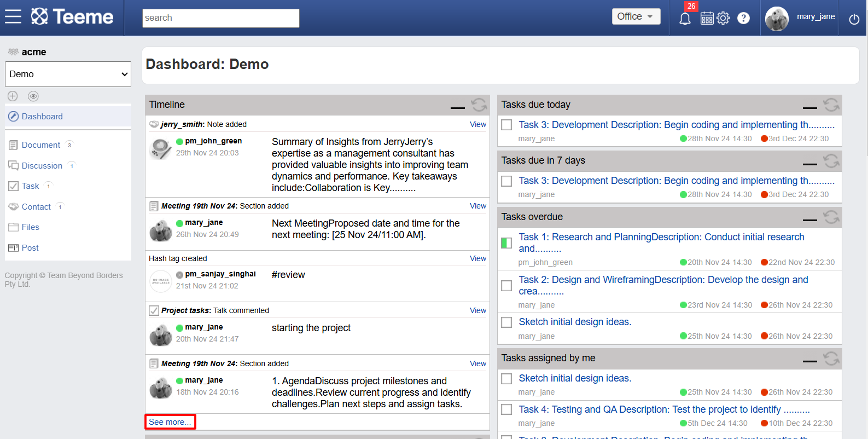Refresh Tasks assigned by me panel

(831, 358)
